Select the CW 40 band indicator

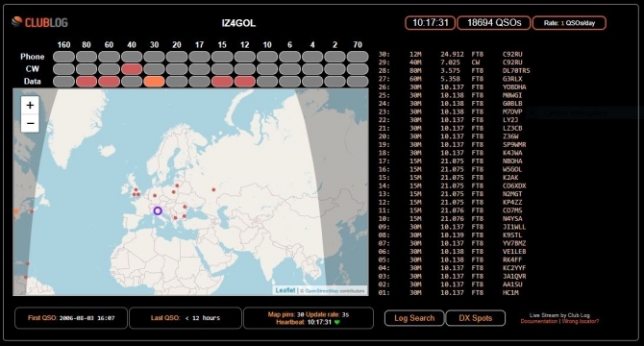pyautogui.click(x=132, y=69)
